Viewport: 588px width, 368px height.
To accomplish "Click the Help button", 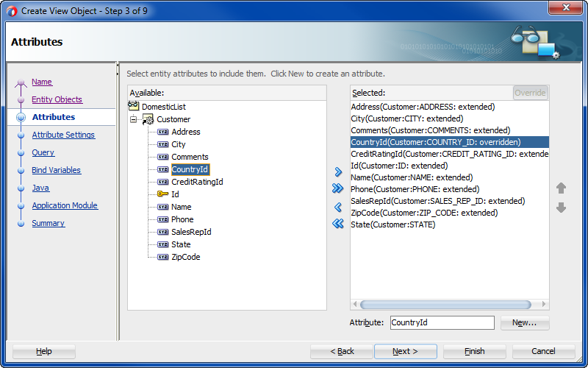I will [44, 352].
